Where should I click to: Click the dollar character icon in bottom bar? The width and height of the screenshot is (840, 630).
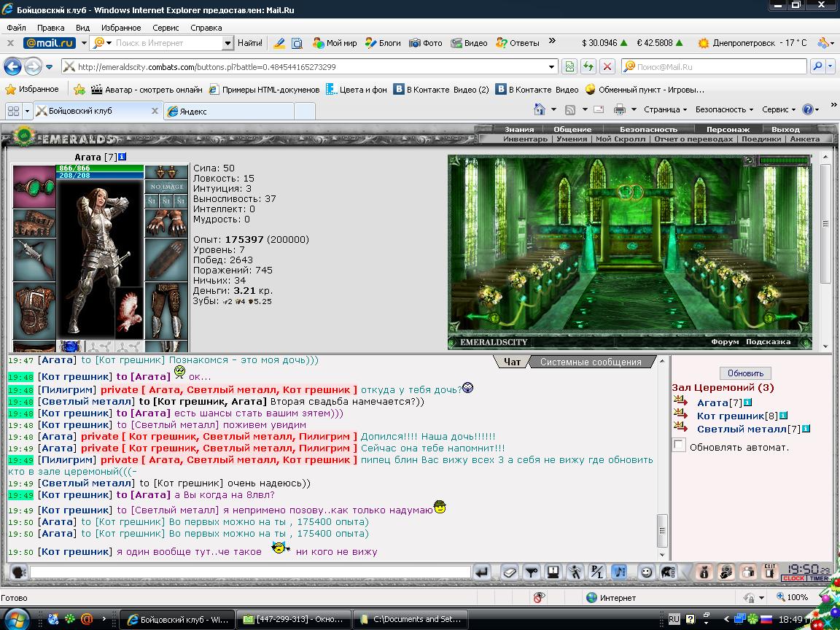726,572
